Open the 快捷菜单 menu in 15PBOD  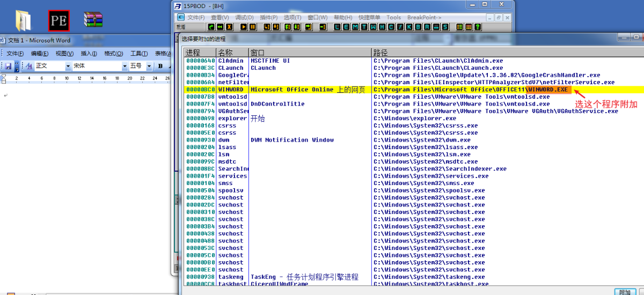click(x=369, y=17)
